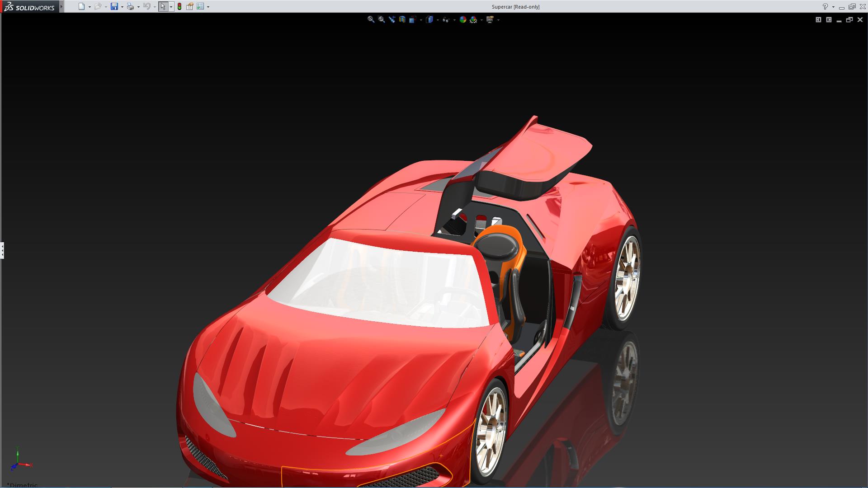This screenshot has width=868, height=488.
Task: Expand the Save button dropdown arrow
Action: [122, 7]
